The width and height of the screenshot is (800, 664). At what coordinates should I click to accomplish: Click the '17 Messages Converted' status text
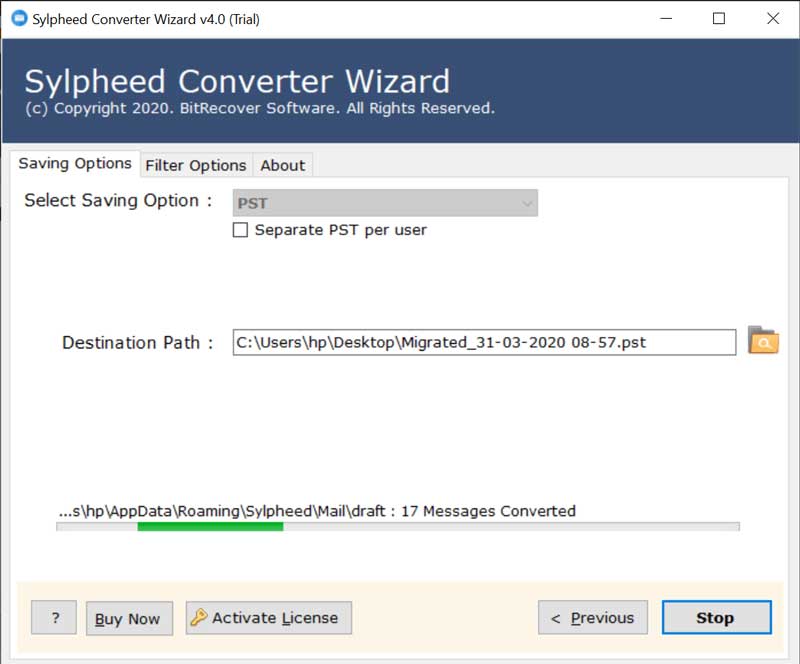[x=488, y=511]
